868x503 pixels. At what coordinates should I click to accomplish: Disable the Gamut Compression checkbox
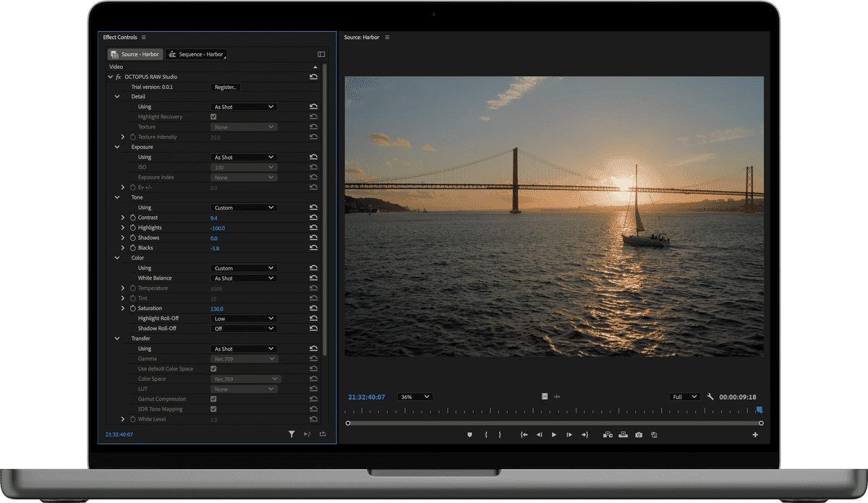(213, 398)
